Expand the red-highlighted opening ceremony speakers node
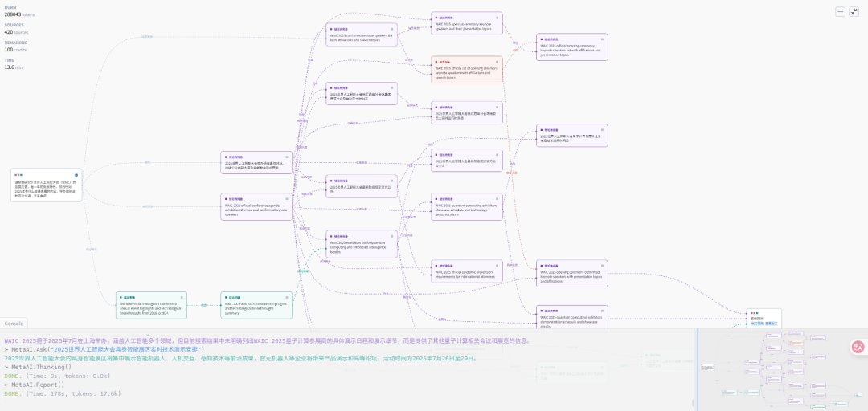This screenshot has height=411, width=868. [x=497, y=62]
